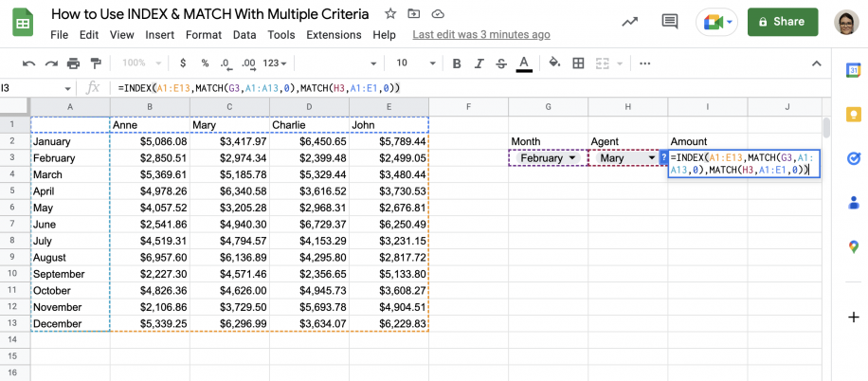The height and width of the screenshot is (381, 868).
Task: Expand the Meet video call options arrow
Action: [x=730, y=22]
